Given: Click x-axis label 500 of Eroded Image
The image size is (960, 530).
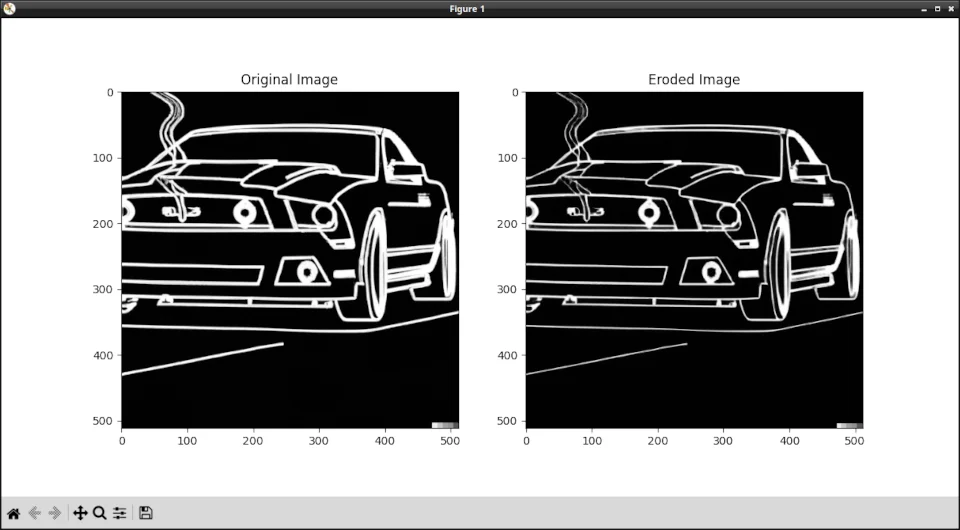Looking at the screenshot, I should (855, 441).
